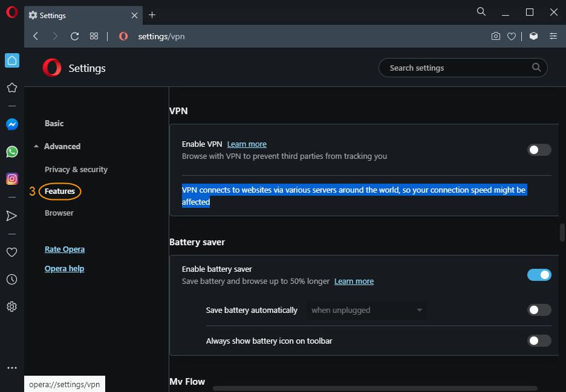Open the History clock sidebar icon
The image size is (566, 392).
point(12,279)
